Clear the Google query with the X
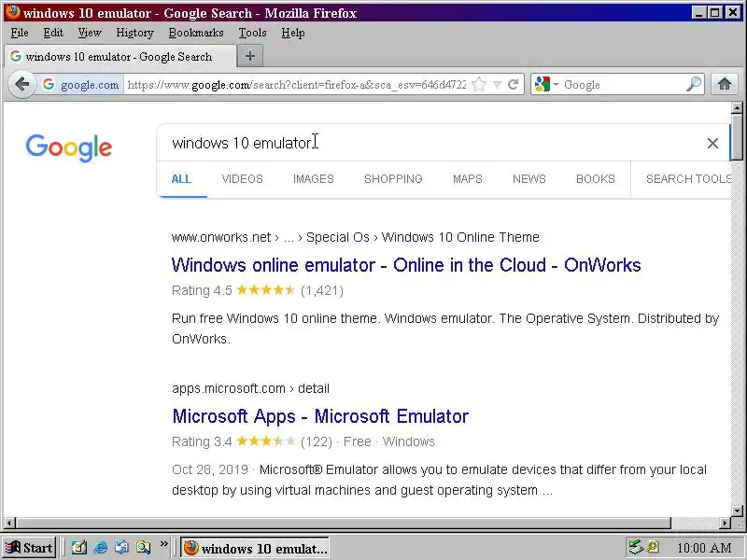 click(712, 143)
